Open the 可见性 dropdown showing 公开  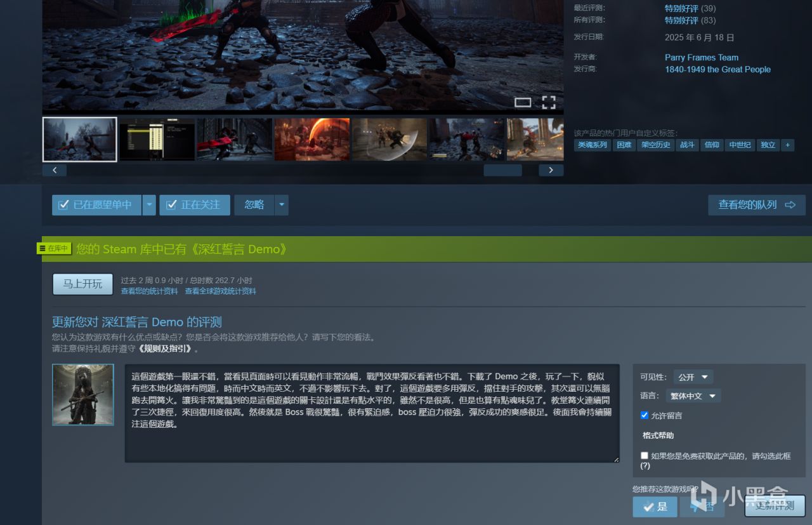pyautogui.click(x=693, y=377)
